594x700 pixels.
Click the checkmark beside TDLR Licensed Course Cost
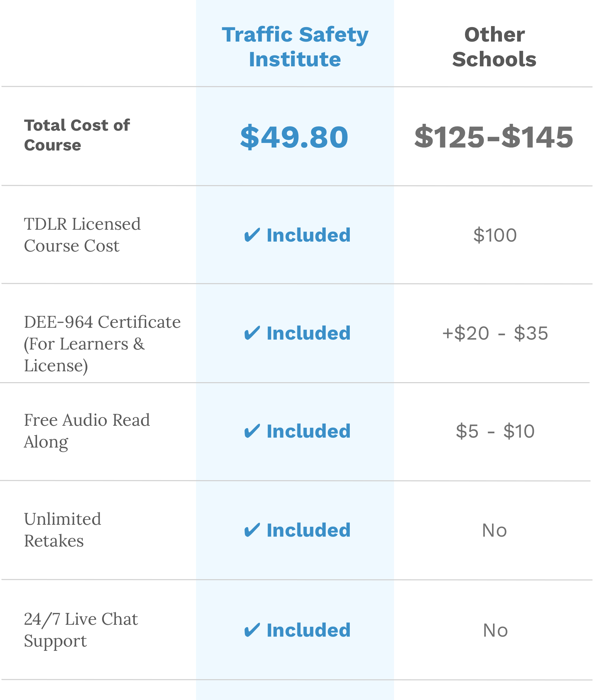[x=252, y=235]
